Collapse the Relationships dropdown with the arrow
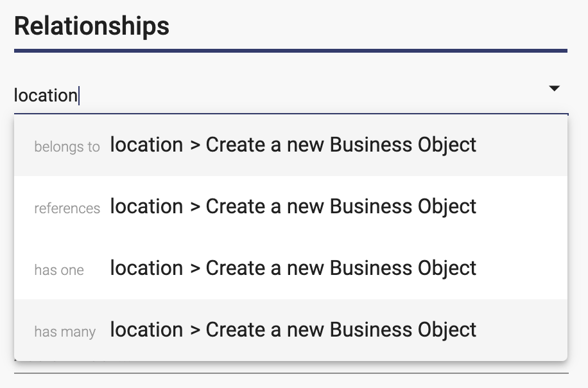The width and height of the screenshot is (588, 388). coord(554,89)
